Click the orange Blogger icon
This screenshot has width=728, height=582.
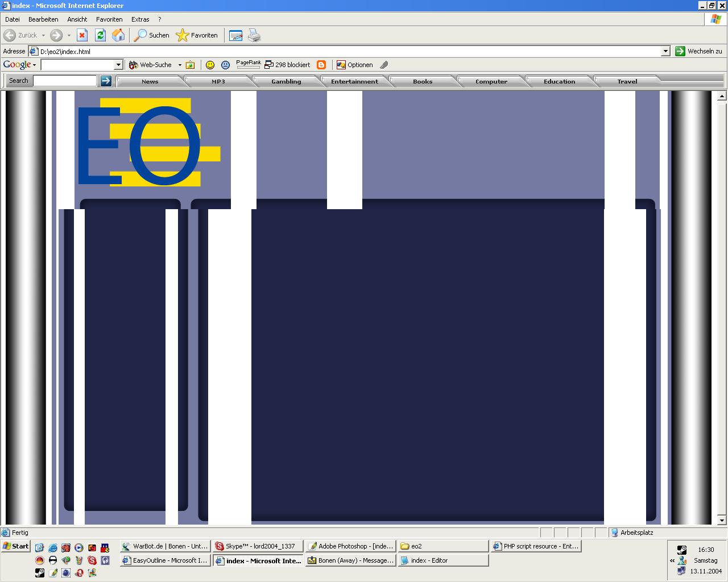(x=321, y=65)
